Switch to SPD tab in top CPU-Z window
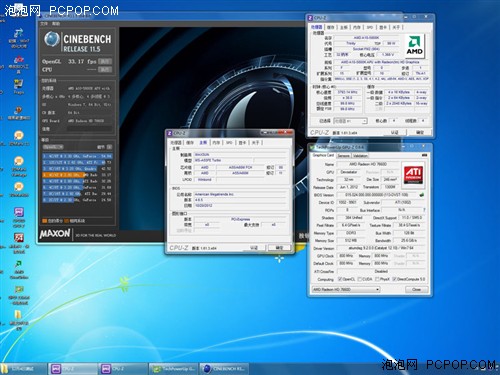The height and width of the screenshot is (375, 500). click(x=370, y=27)
